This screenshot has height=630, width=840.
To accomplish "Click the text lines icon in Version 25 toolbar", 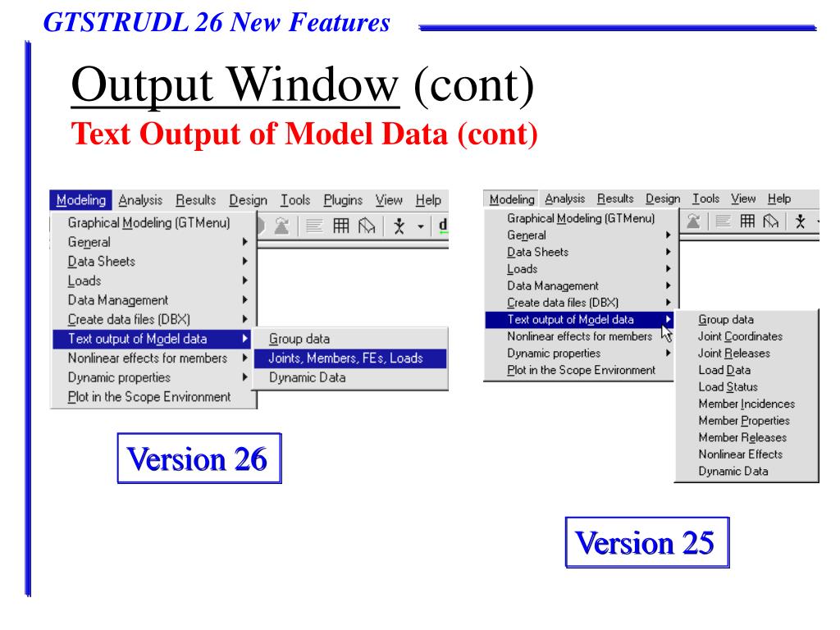I will point(724,221).
